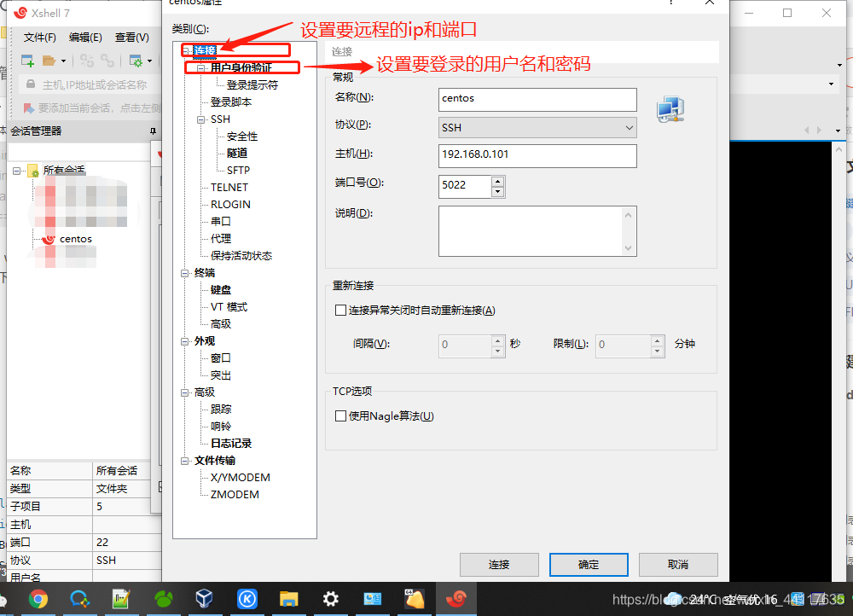
Task: Open the 协议 protocol dropdown
Action: point(629,127)
